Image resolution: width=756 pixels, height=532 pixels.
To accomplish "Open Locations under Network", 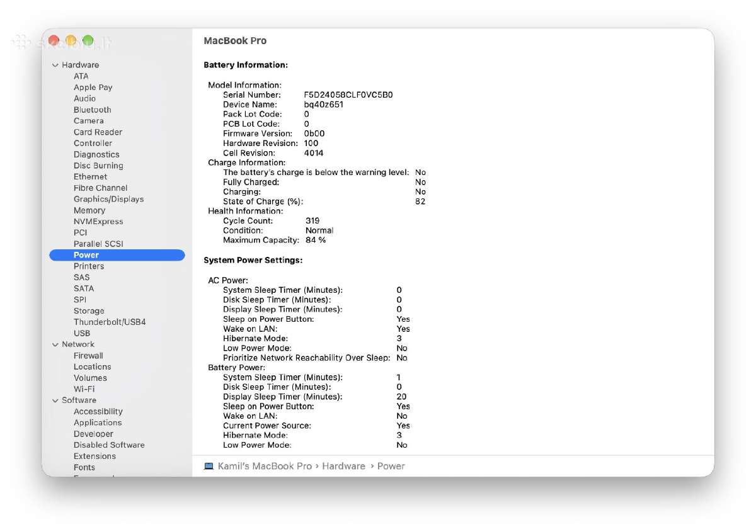I will [92, 366].
